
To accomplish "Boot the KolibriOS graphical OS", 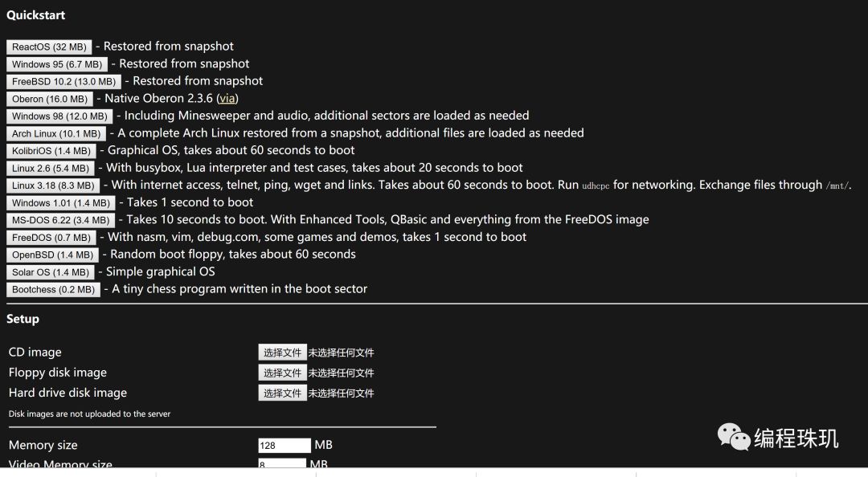I will (51, 150).
